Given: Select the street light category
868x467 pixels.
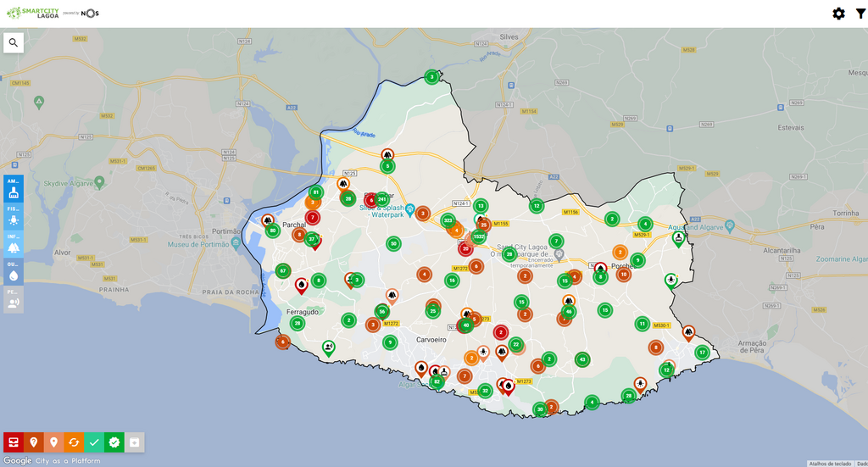Looking at the screenshot, I should coord(14,216).
